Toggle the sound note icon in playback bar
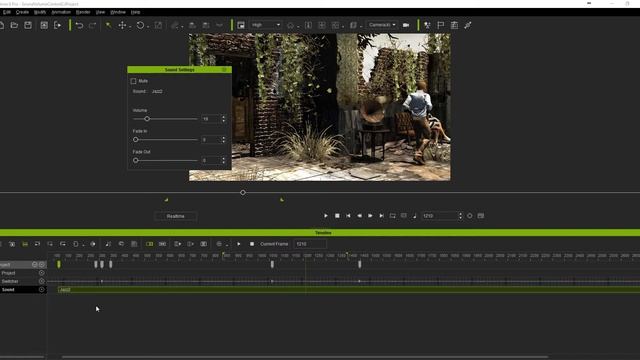 click(x=414, y=216)
